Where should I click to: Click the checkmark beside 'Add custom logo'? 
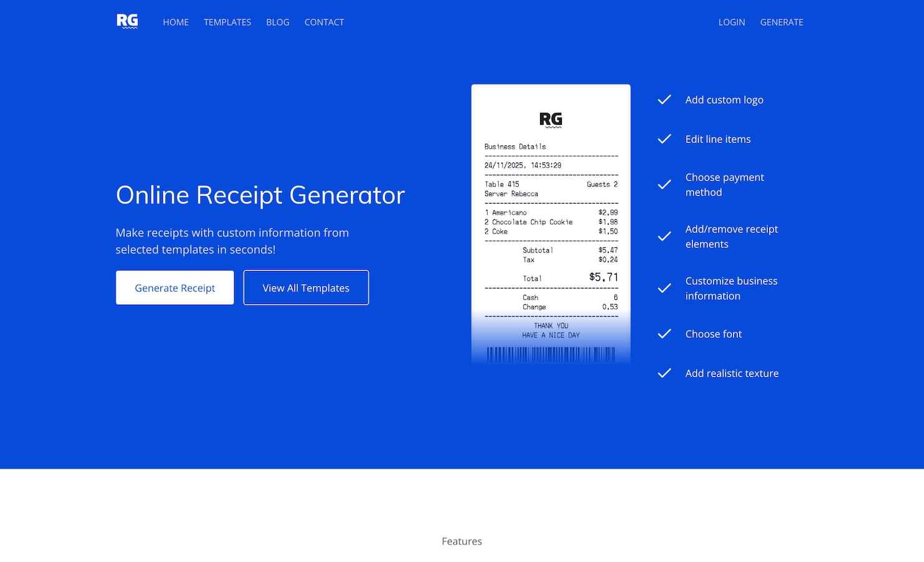click(x=664, y=99)
